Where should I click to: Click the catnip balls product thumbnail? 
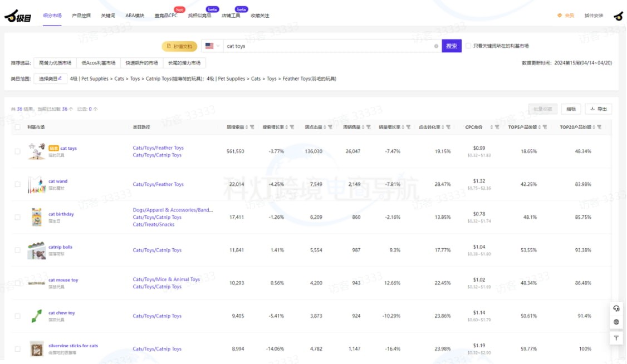(37, 250)
